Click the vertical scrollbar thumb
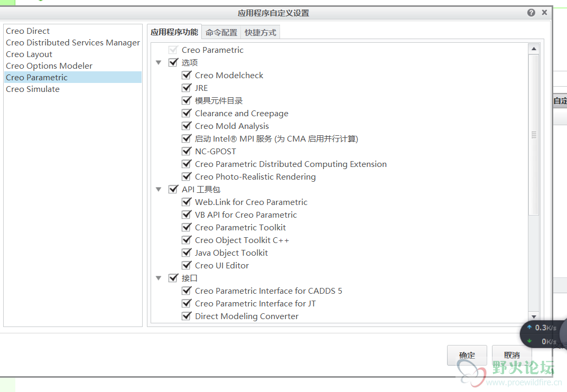 coord(534,135)
